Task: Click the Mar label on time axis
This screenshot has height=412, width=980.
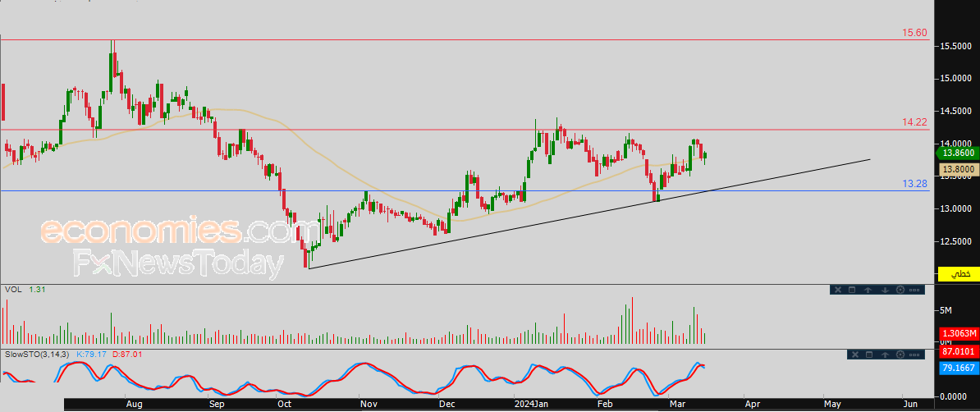Action: 677,405
